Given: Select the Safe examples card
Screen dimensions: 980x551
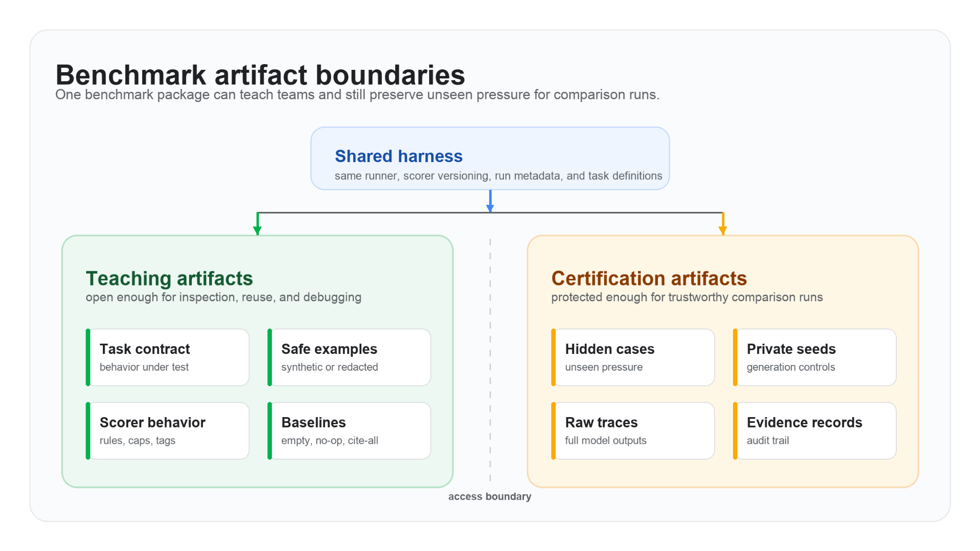Looking at the screenshot, I should pos(349,357).
